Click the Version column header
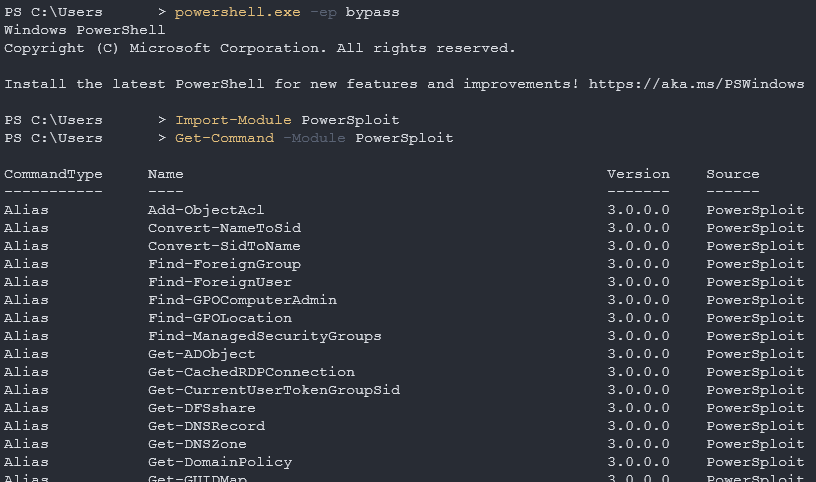816x482 pixels. pyautogui.click(x=638, y=174)
